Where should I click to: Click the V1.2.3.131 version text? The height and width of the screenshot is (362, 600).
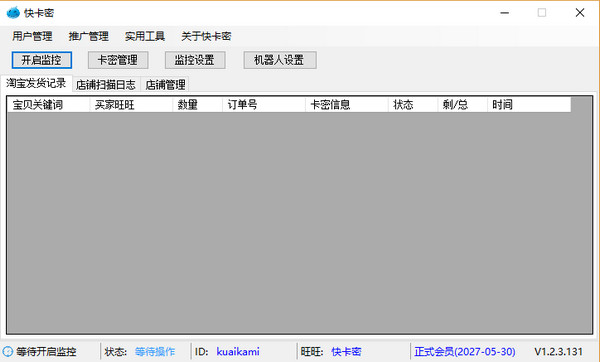pos(558,351)
